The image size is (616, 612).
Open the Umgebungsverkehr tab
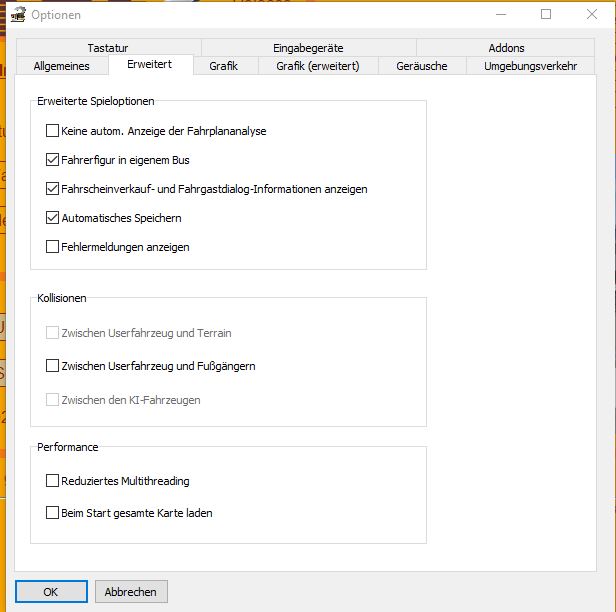click(x=530, y=66)
